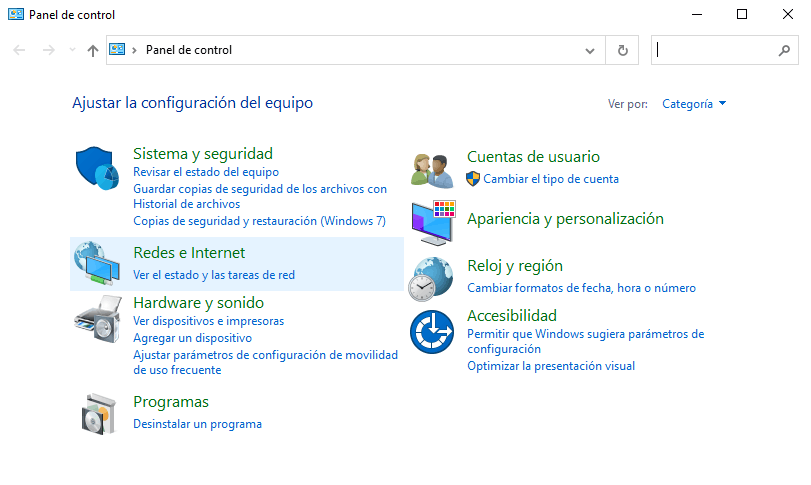Viewport: 811px width, 485px height.
Task: Open the Reloj y región clock icon
Action: pyautogui.click(x=430, y=279)
